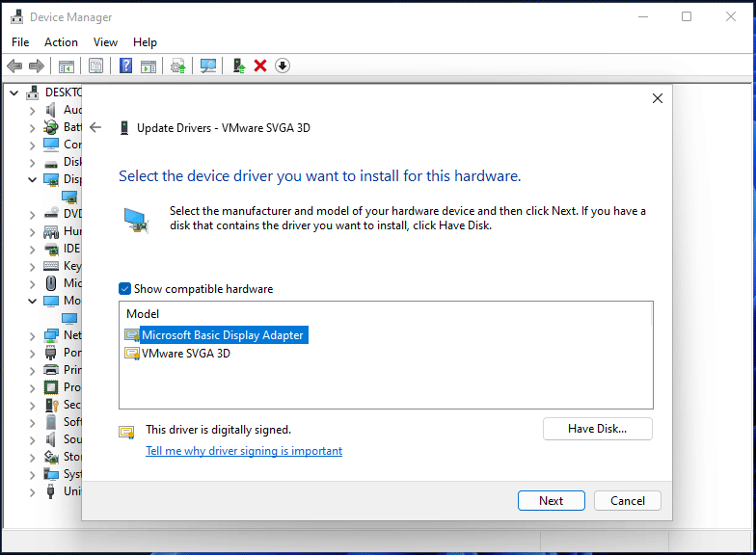Click the Model column header

point(143,314)
